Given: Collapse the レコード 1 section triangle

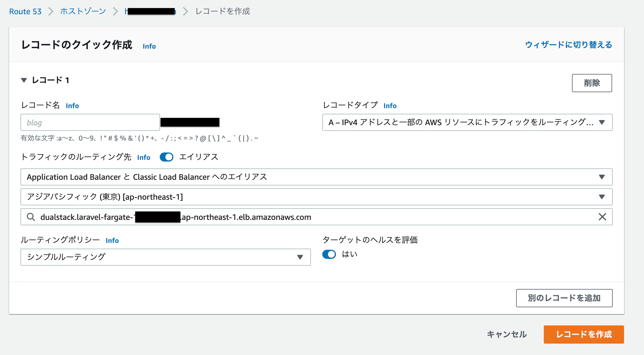Looking at the screenshot, I should click(x=24, y=80).
